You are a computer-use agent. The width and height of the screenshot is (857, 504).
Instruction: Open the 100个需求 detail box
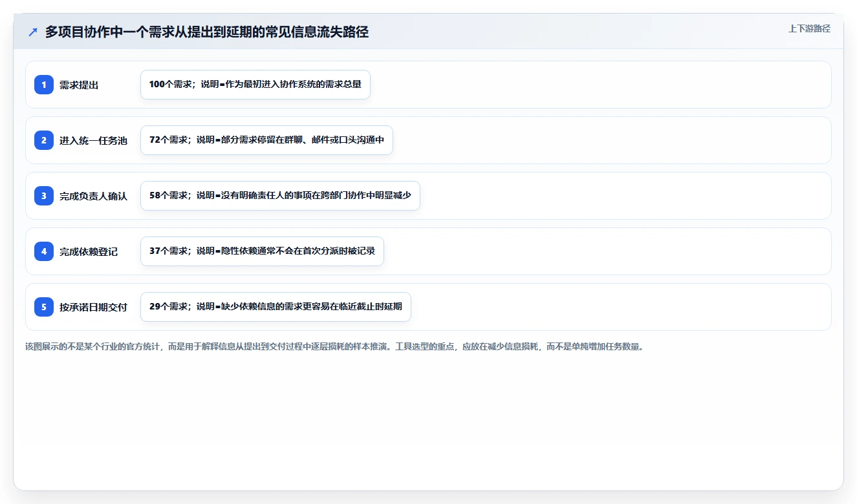[255, 85]
